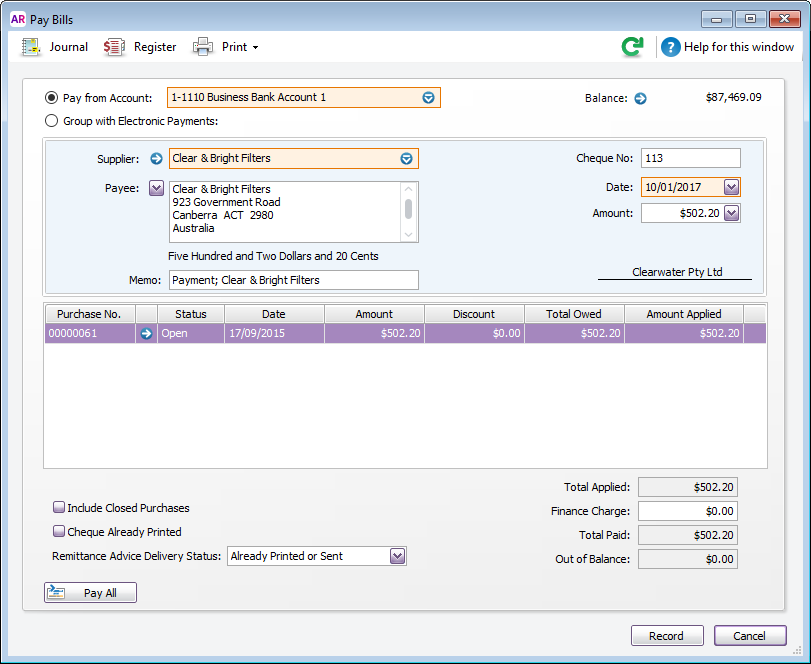Viewport: 811px width, 664px height.
Task: Click the green refresh arrow icon
Action: (x=632, y=47)
